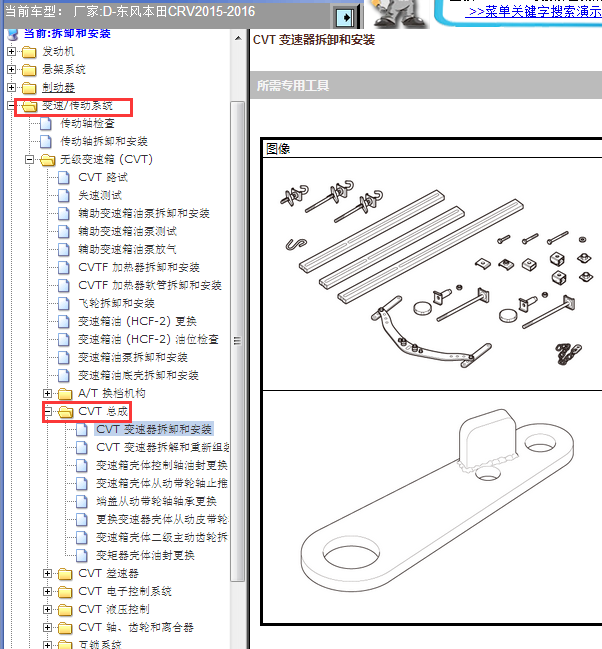The image size is (602, 649).
Task: Expand the CVT 电子控制系统 folder
Action: 48,591
